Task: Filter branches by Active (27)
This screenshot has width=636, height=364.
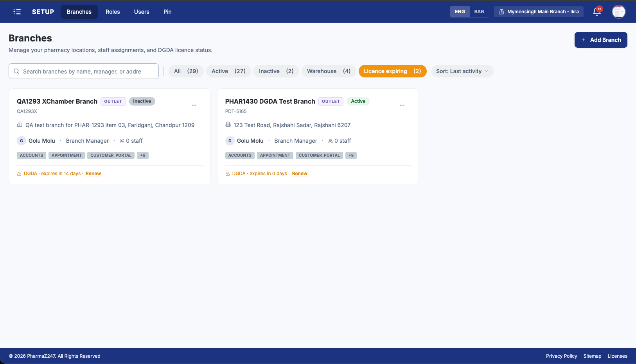Action: pos(228,71)
